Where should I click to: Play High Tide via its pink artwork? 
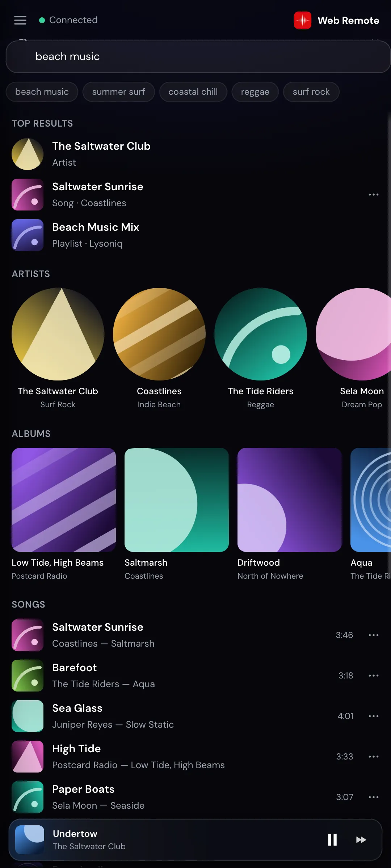point(28,757)
